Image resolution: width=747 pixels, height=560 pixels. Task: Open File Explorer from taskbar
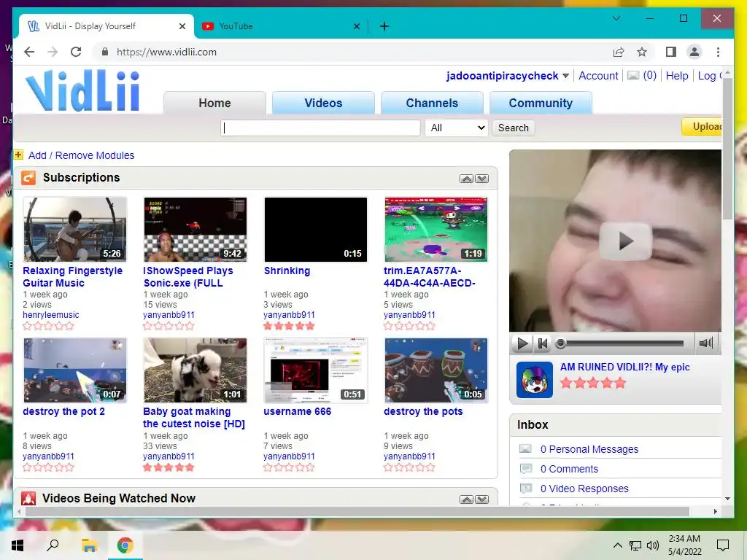pyautogui.click(x=89, y=545)
